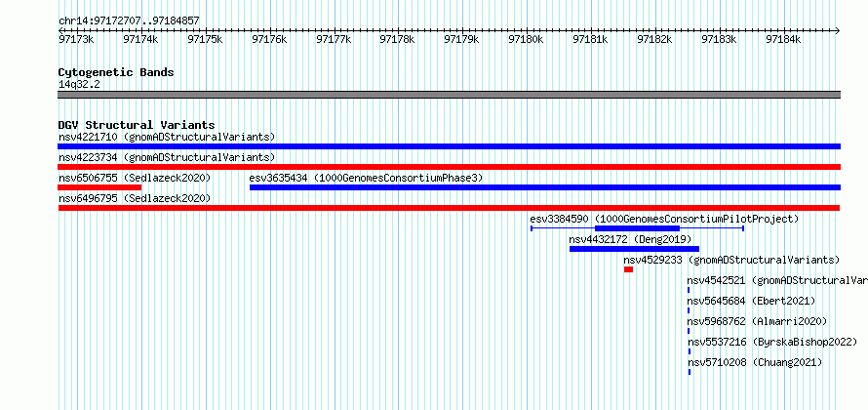Click the 97178k ruler tick label

pyautogui.click(x=398, y=39)
